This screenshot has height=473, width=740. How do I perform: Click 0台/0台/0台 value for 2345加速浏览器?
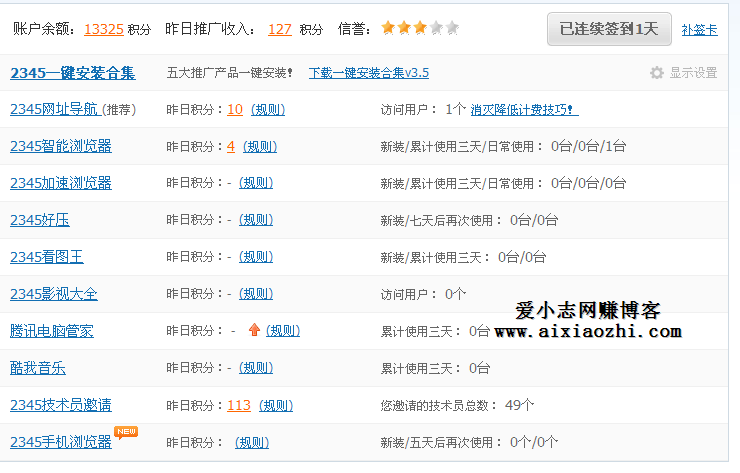pyautogui.click(x=589, y=183)
